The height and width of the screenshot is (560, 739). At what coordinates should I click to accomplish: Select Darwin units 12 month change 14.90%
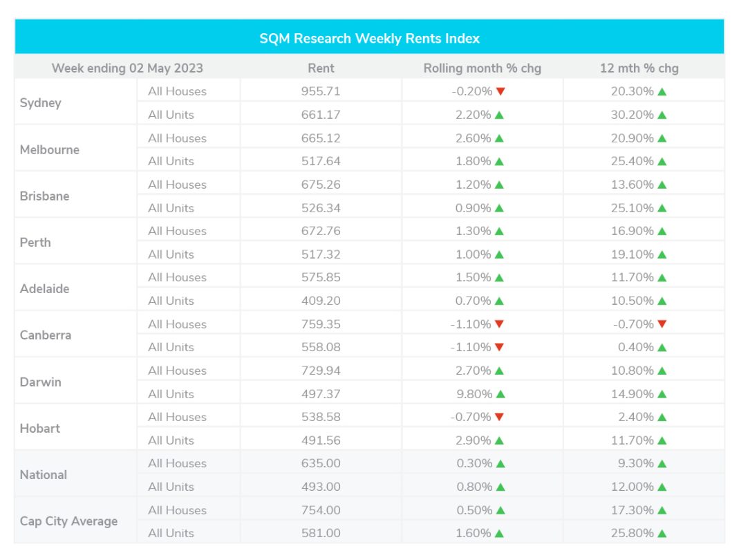[632, 393]
